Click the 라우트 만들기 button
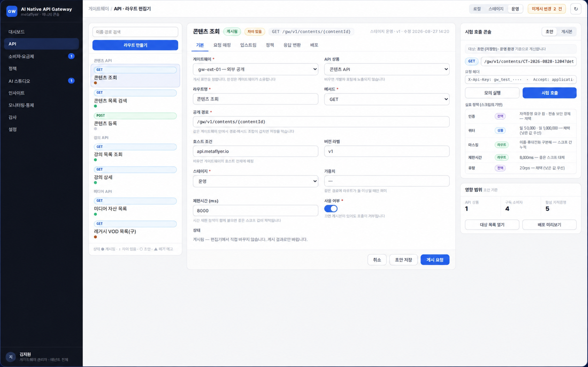588x367 pixels. [x=135, y=45]
